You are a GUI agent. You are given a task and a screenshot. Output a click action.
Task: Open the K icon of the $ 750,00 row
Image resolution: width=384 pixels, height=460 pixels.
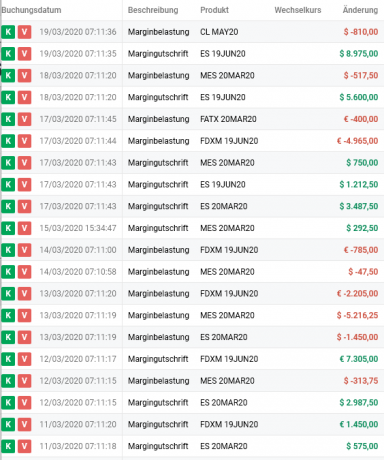point(8,163)
